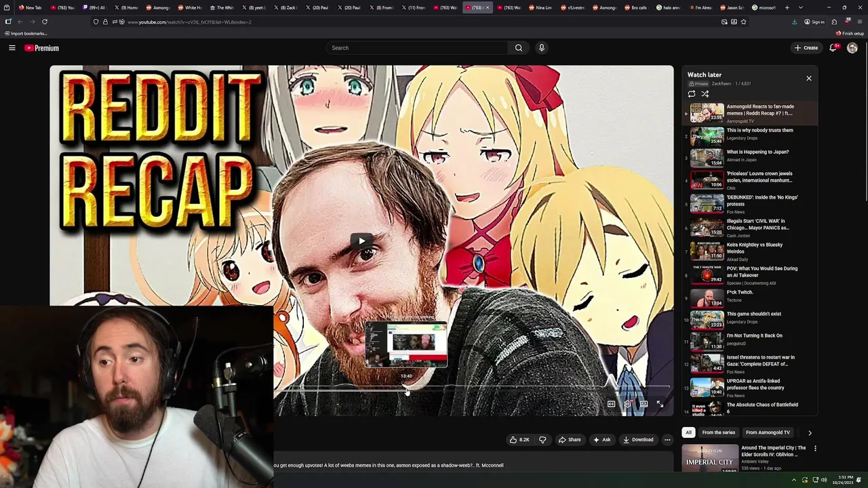
Task: Click browser Sign in button
Action: point(814,22)
